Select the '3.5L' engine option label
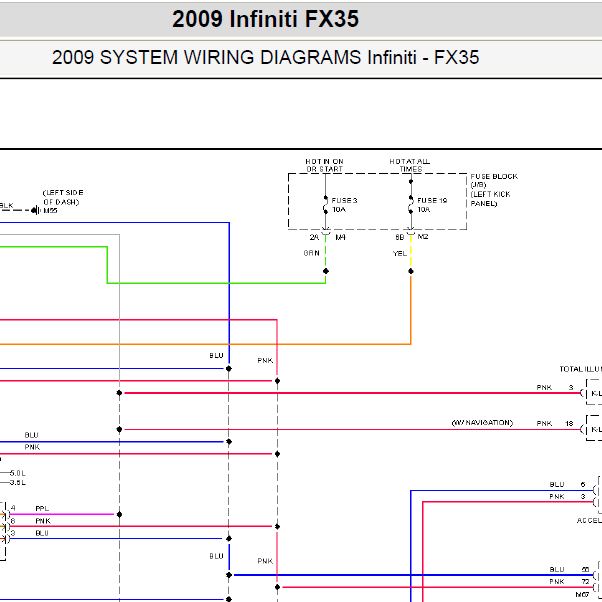The width and height of the screenshot is (602, 602). point(18,482)
